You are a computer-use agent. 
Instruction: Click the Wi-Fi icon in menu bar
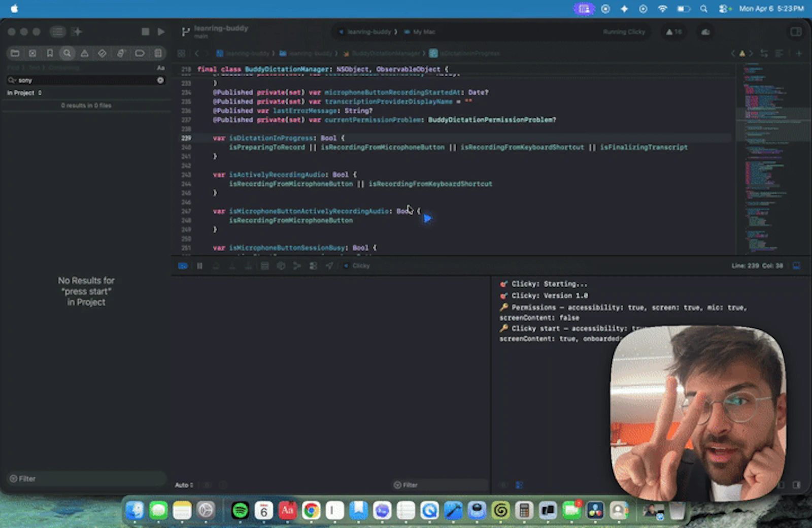(x=662, y=9)
